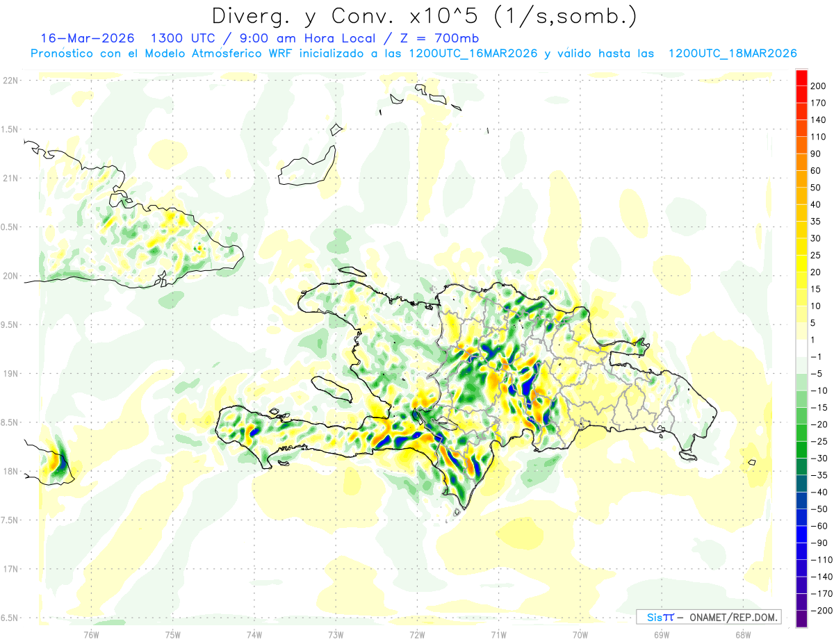Select the red swatch atop the colorbar
The image size is (834, 644).
pyautogui.click(x=801, y=76)
